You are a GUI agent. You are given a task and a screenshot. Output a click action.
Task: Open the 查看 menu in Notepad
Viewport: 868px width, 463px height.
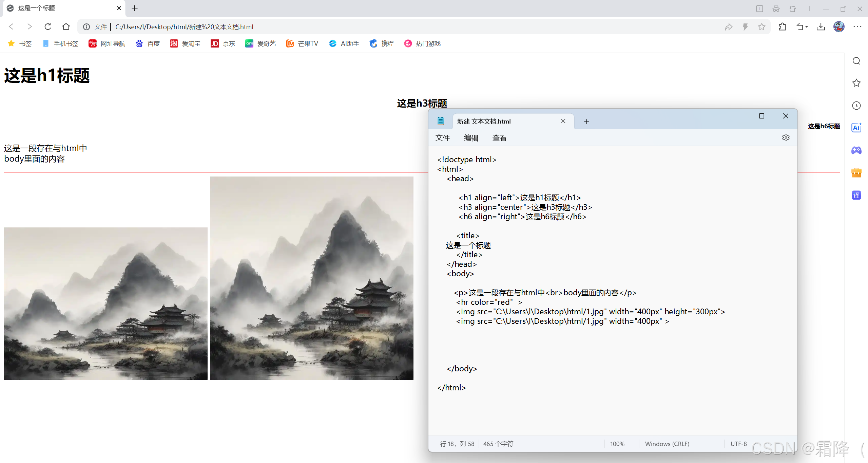click(499, 138)
